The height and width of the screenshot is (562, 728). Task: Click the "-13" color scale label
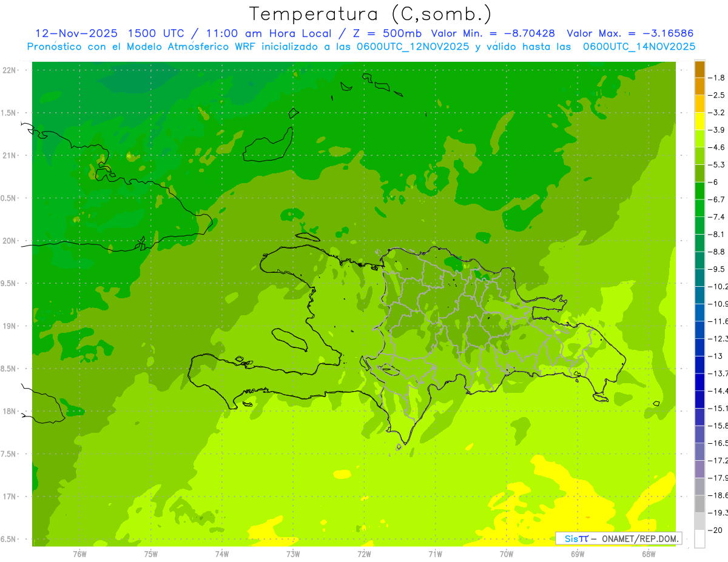pyautogui.click(x=716, y=356)
